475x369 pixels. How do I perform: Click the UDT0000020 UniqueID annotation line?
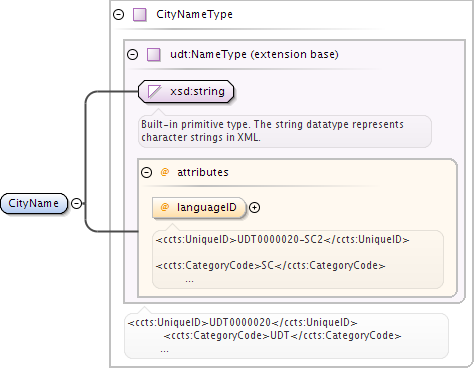[x=242, y=323]
